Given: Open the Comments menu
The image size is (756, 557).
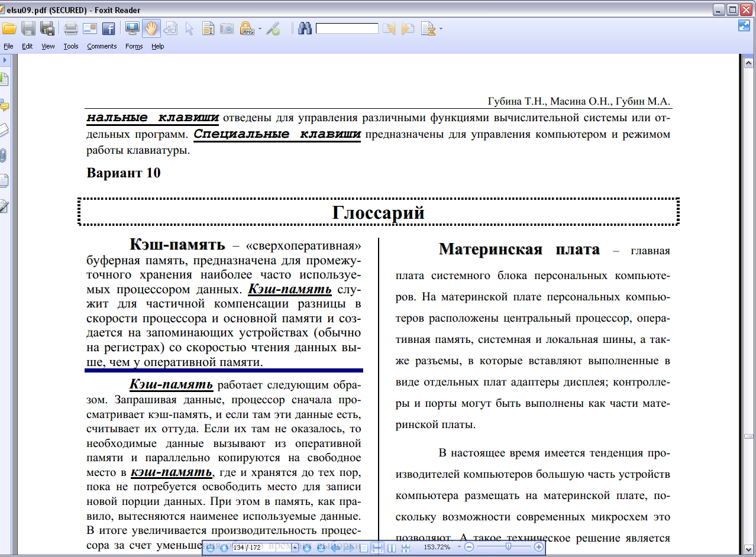Looking at the screenshot, I should 102,46.
